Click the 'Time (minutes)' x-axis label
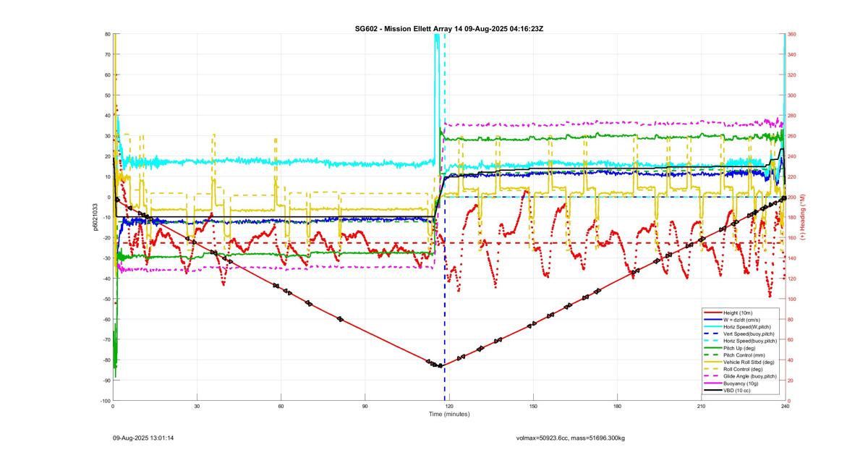This screenshot has width=868, height=450. [x=449, y=414]
